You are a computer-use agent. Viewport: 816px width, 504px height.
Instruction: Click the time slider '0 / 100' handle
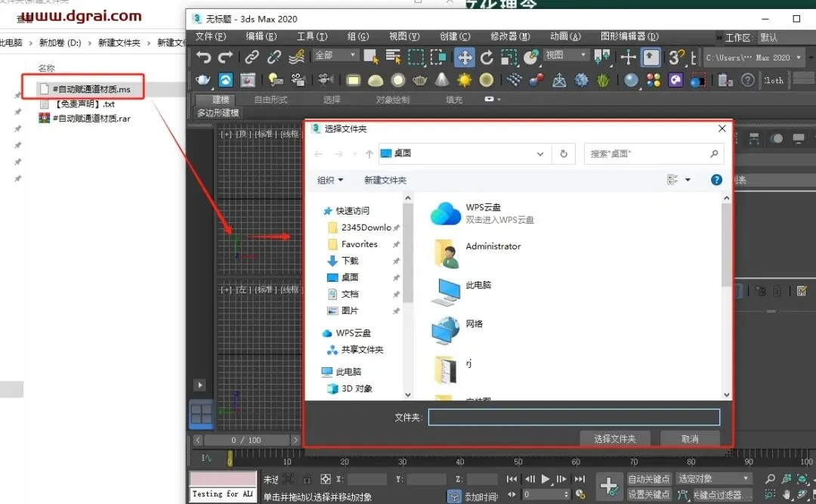pos(246,440)
